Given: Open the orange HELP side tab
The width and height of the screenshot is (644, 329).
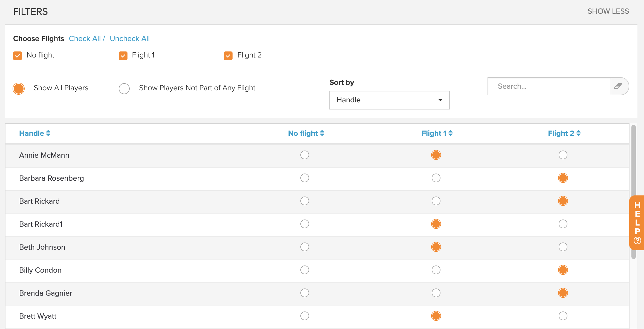Looking at the screenshot, I should [637, 223].
